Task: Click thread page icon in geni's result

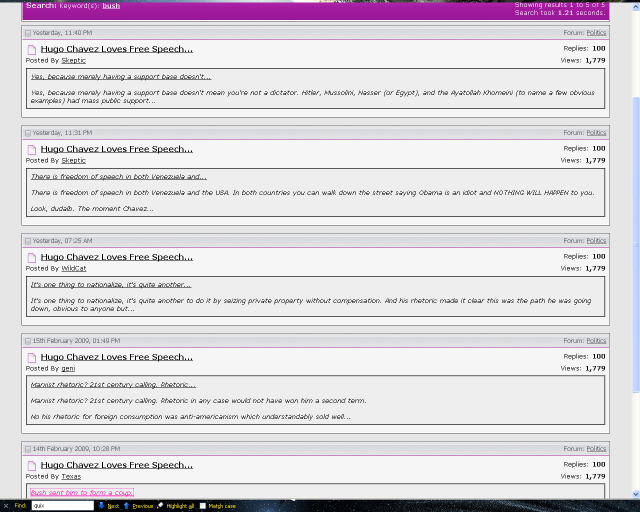Action: tap(32, 358)
